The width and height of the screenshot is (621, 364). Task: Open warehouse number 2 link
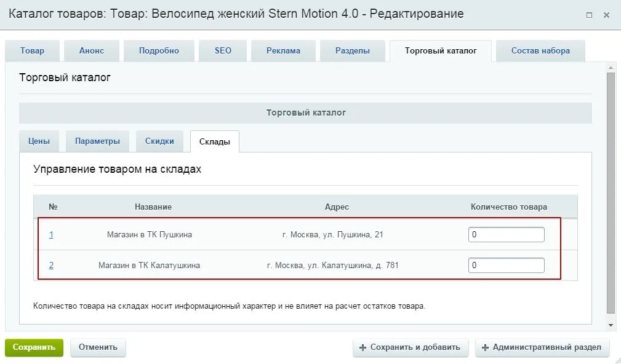(51, 266)
